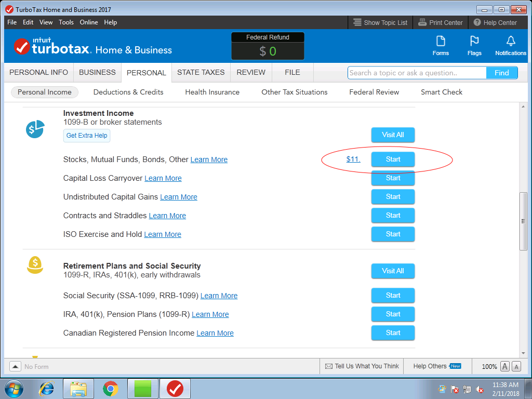Click the green app icon in taskbar
This screenshot has height=399, width=532.
point(143,389)
